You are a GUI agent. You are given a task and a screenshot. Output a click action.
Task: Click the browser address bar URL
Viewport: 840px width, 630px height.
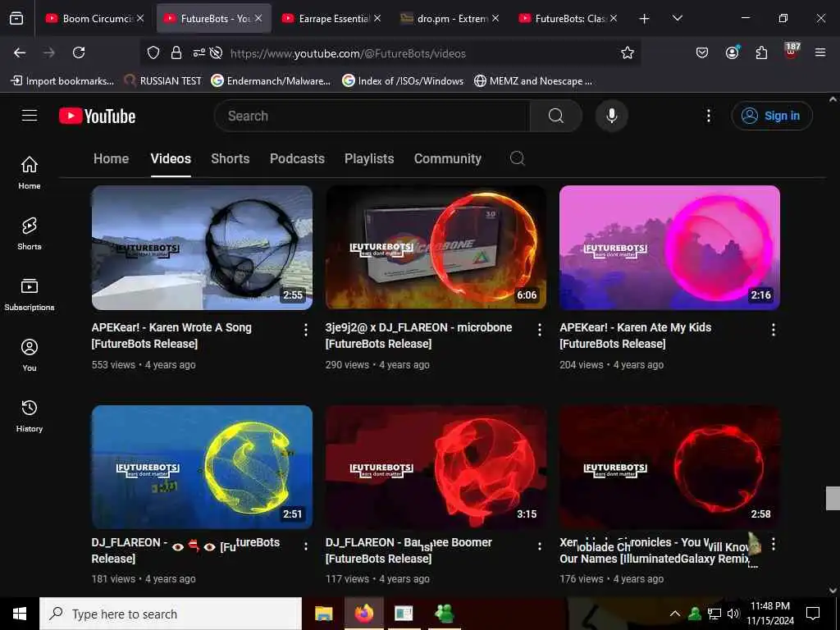pyautogui.click(x=348, y=53)
